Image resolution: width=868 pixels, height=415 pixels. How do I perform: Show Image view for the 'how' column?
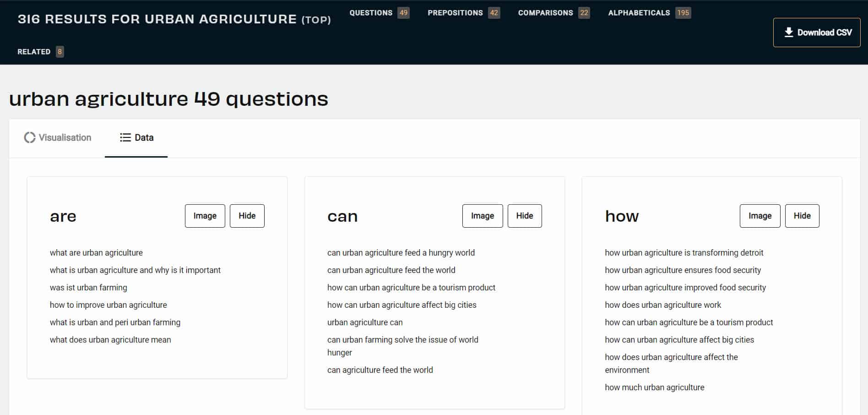(x=759, y=215)
